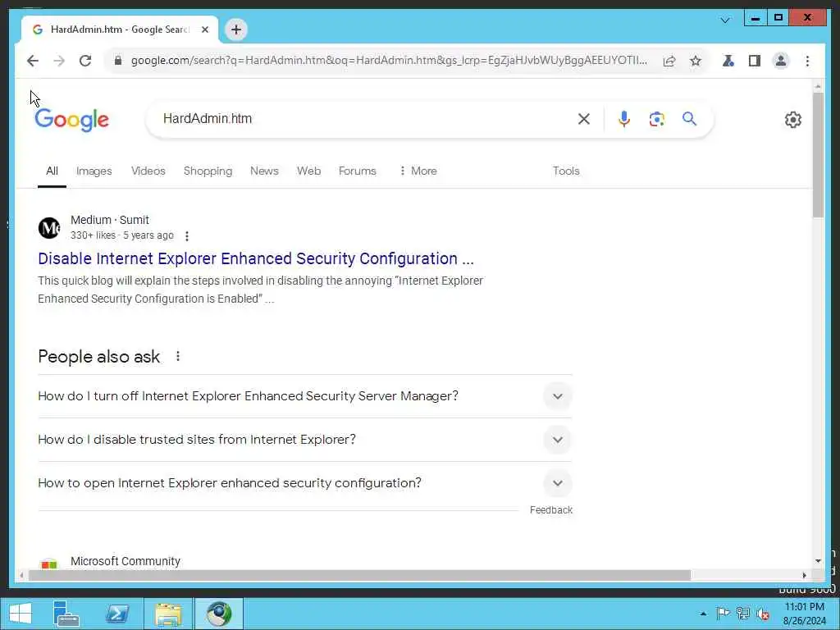Image resolution: width=840 pixels, height=630 pixels.
Task: Click the forward navigation arrow
Action: [59, 61]
